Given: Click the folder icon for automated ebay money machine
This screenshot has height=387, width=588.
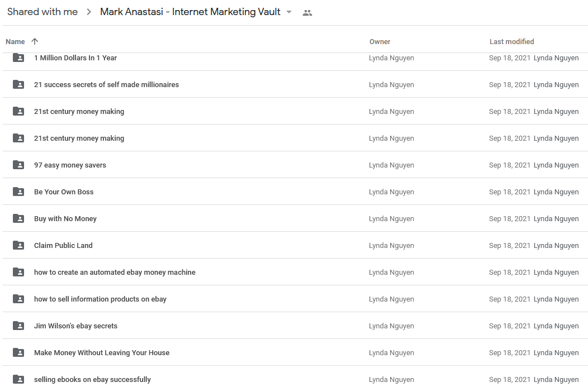Looking at the screenshot, I should [18, 272].
